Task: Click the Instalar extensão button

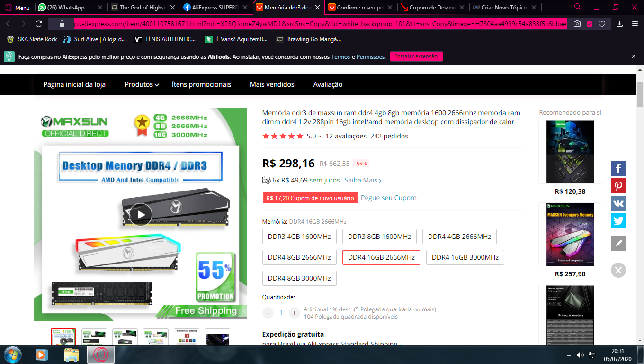Action: click(416, 56)
